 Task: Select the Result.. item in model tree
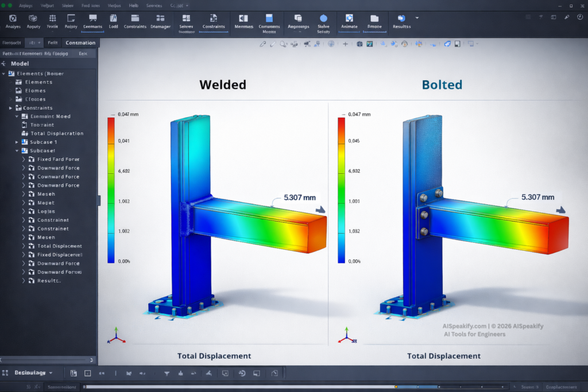[x=48, y=281]
